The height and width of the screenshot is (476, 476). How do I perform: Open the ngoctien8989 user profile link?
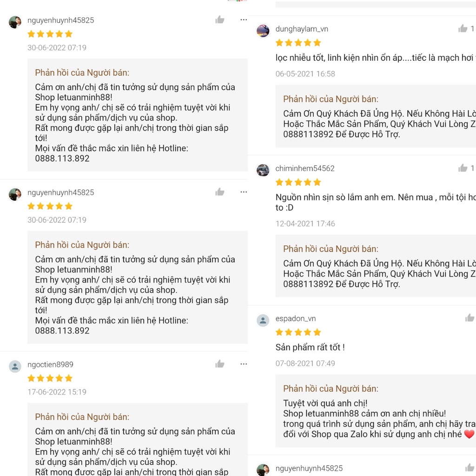[x=50, y=364]
